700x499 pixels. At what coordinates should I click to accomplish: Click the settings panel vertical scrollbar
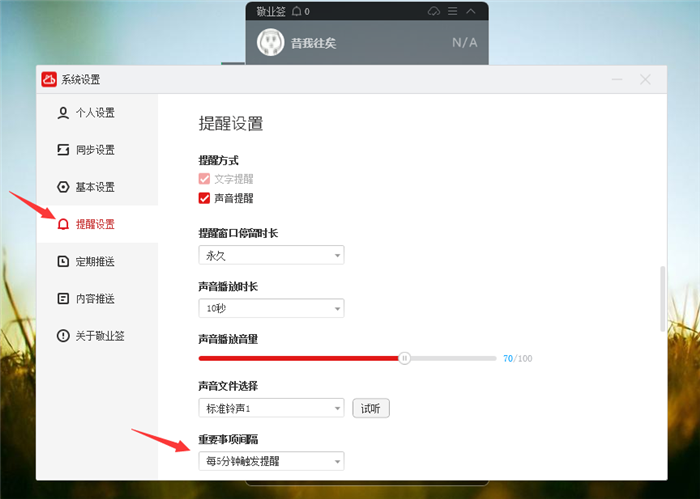[x=662, y=299]
